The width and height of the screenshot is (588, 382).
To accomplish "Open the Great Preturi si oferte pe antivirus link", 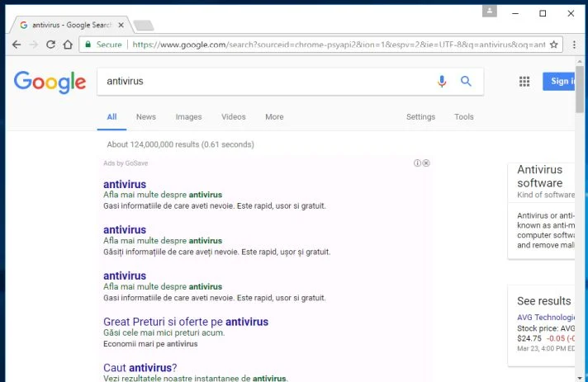I will 186,322.
